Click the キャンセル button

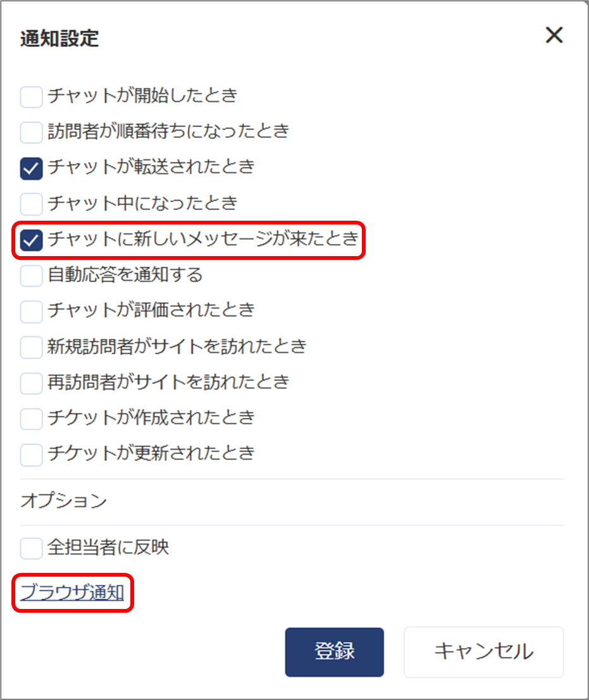(x=483, y=652)
